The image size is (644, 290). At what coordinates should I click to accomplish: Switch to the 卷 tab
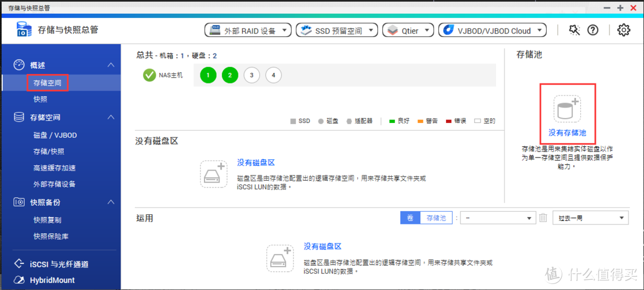pos(410,218)
